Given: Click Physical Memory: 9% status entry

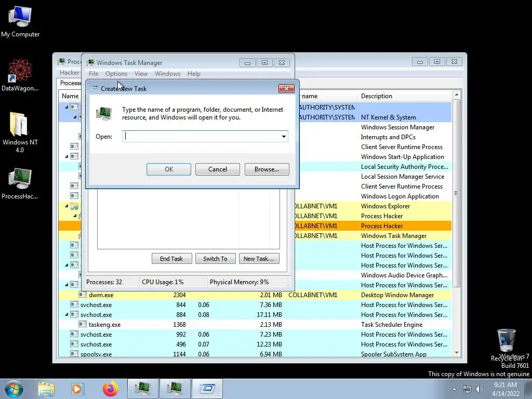Looking at the screenshot, I should click(239, 282).
